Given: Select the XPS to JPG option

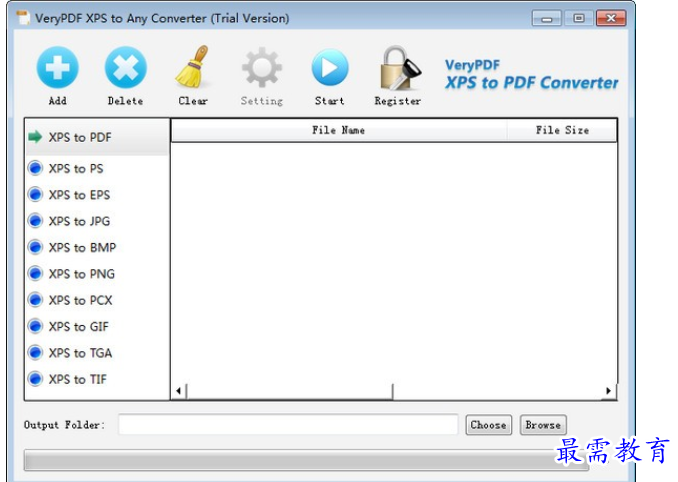Looking at the screenshot, I should pos(69,221).
